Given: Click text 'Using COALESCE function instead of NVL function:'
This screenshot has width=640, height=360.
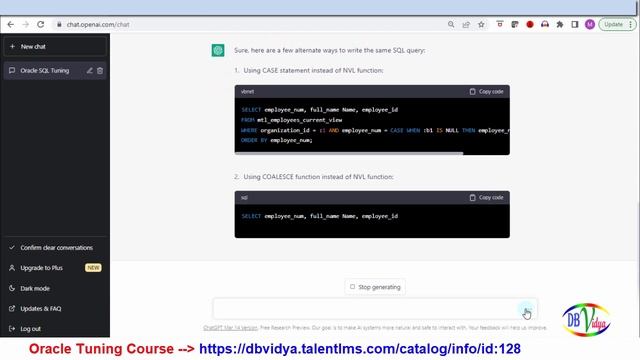Looking at the screenshot, I should 318,177.
